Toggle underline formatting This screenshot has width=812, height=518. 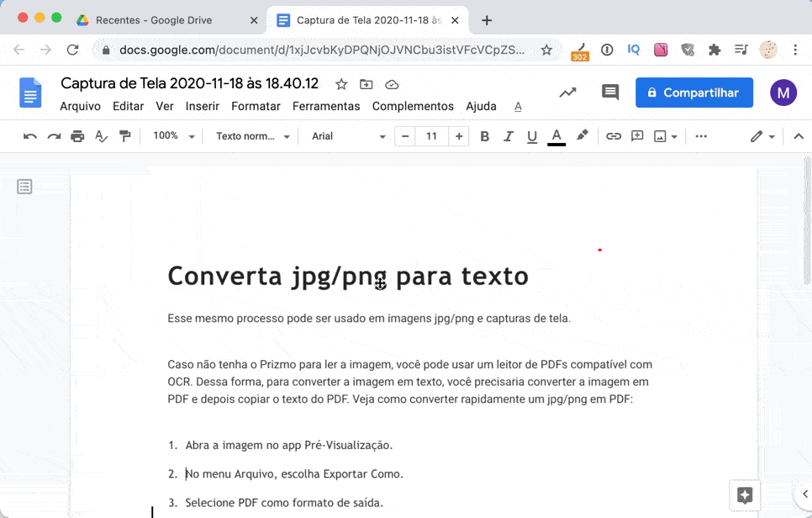[532, 137]
